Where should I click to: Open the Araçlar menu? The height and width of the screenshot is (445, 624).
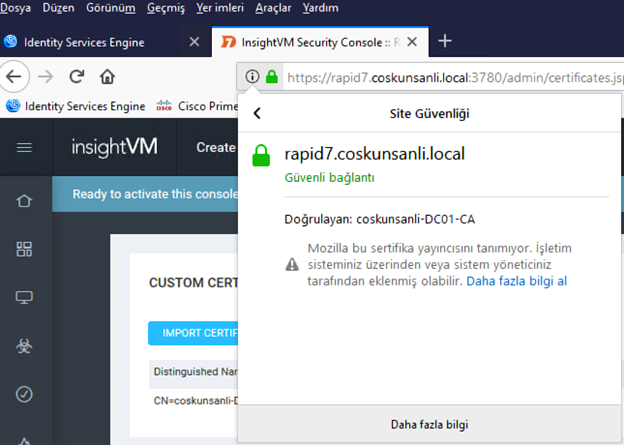(273, 8)
